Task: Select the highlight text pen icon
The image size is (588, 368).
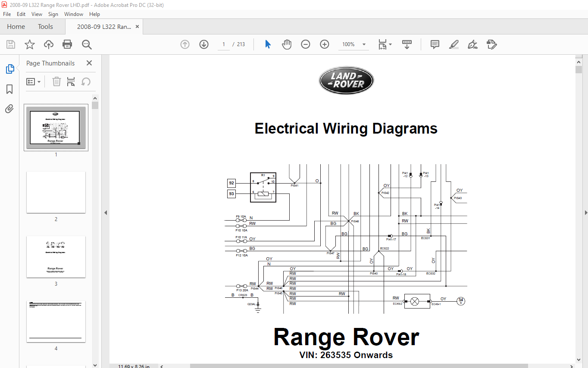Action: (x=454, y=44)
